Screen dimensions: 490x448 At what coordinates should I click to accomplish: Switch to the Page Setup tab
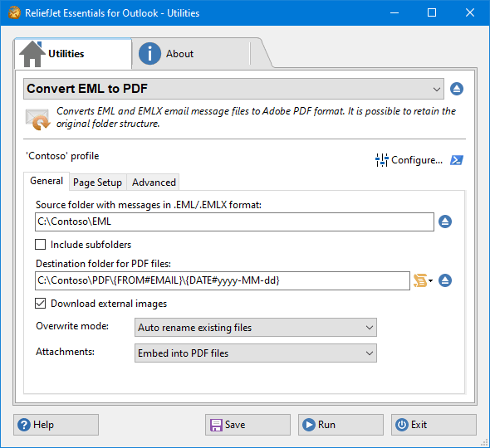click(97, 183)
